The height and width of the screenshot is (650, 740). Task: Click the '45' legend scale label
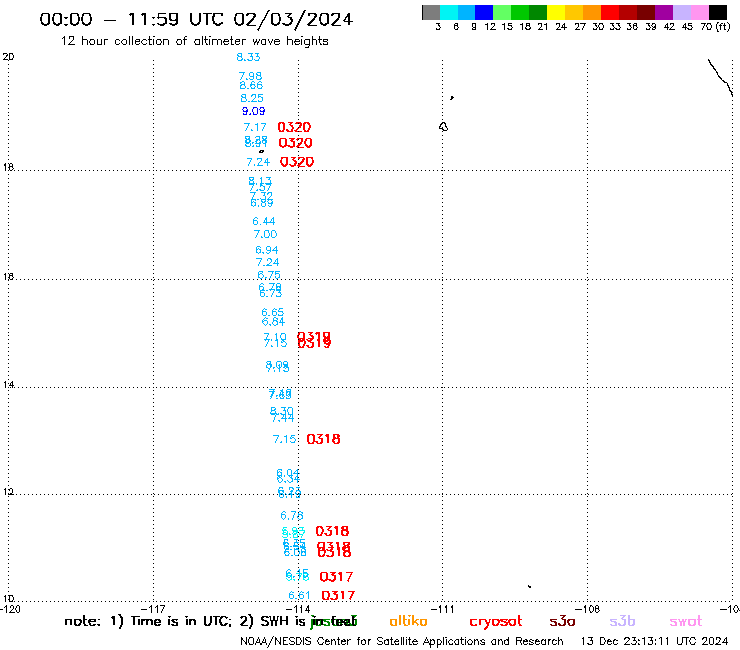687,27
